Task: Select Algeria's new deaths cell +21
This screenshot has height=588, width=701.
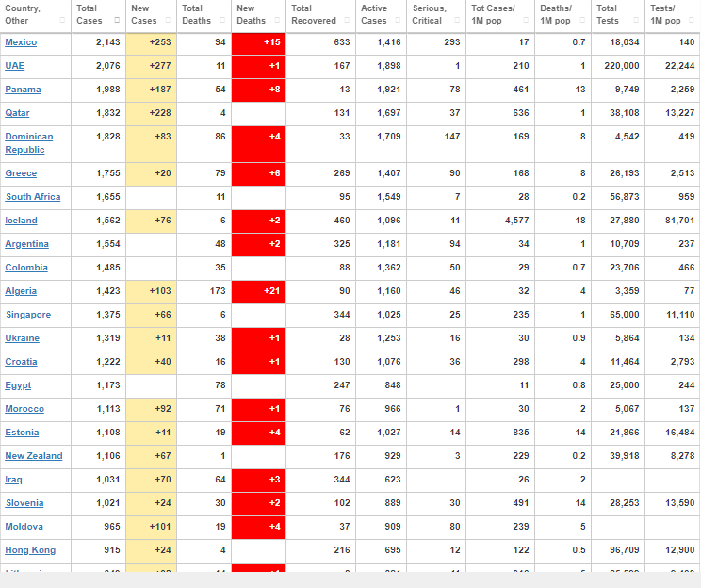Action: pyautogui.click(x=258, y=292)
